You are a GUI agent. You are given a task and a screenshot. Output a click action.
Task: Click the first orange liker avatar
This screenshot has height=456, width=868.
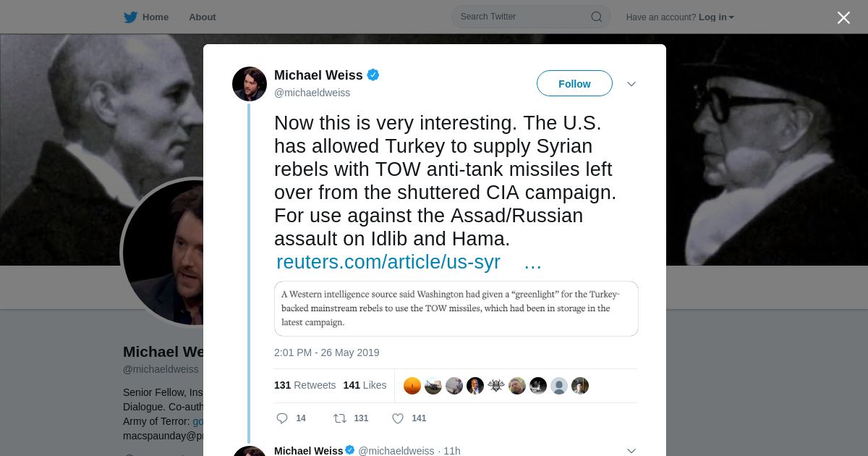pos(412,386)
